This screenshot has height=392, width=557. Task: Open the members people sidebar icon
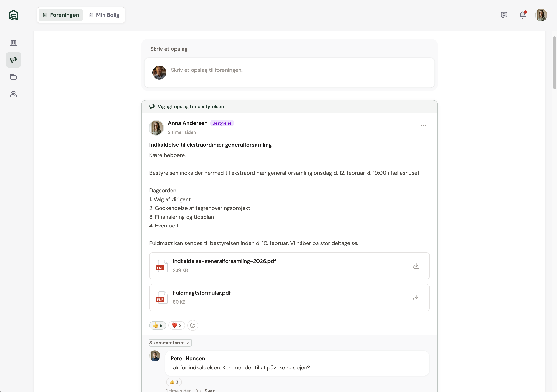[x=14, y=94]
